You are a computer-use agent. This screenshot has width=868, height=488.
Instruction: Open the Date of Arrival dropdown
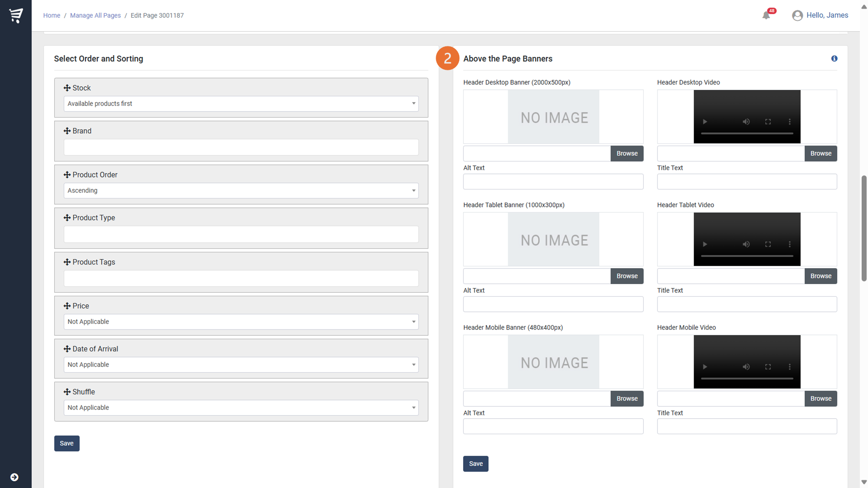(x=241, y=364)
